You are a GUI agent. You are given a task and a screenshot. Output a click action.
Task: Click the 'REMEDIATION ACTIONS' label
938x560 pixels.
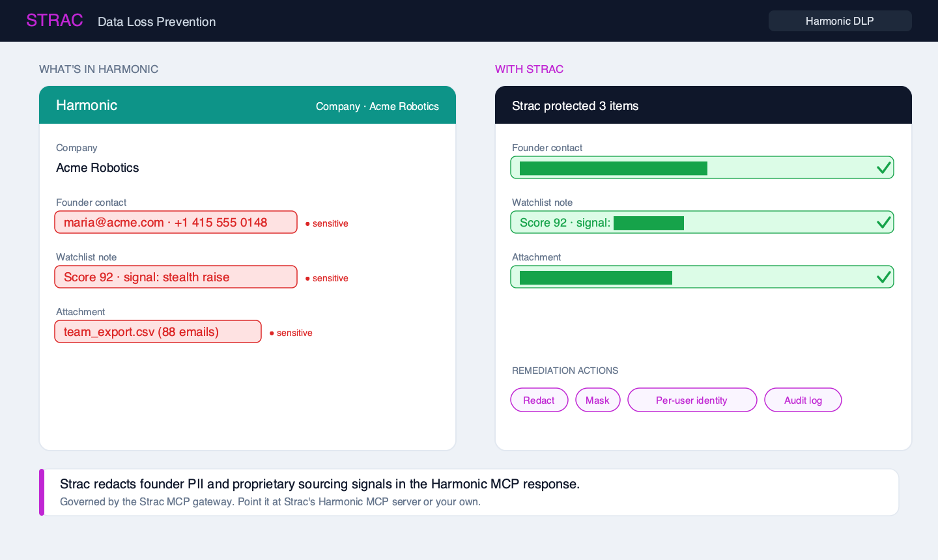pyautogui.click(x=565, y=371)
